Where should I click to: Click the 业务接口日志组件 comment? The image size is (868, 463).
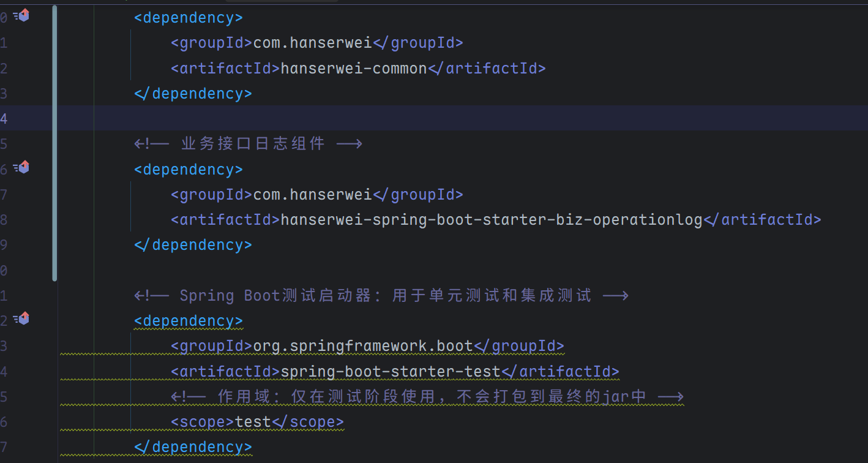(x=253, y=144)
